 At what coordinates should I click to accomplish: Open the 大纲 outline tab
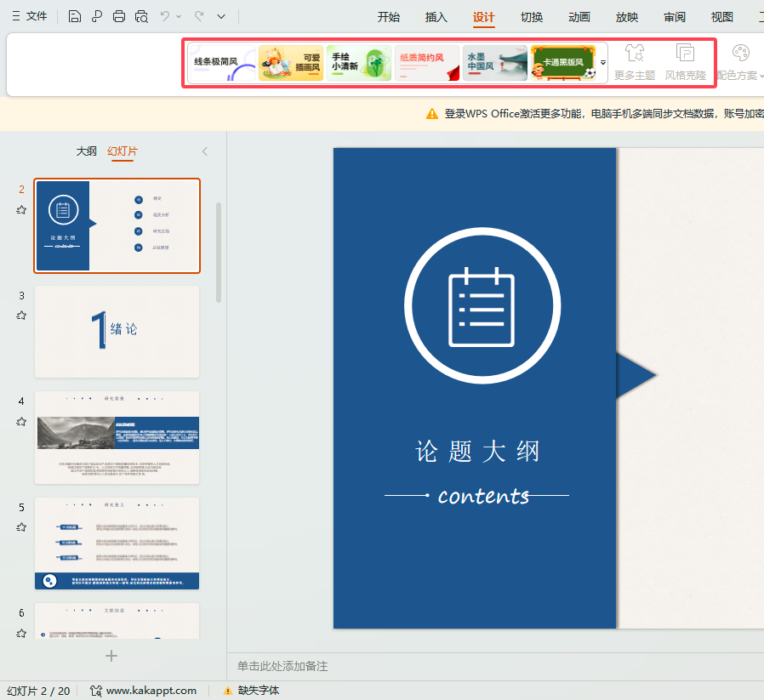(x=86, y=151)
